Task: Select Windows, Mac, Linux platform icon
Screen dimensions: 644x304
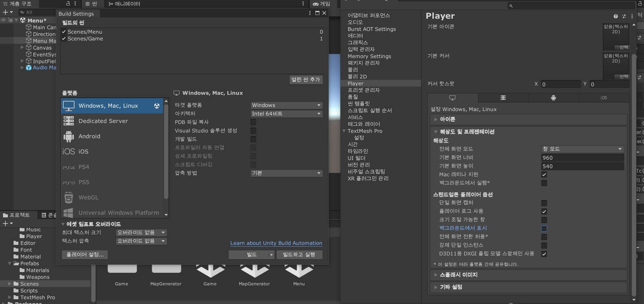Action: [x=68, y=106]
